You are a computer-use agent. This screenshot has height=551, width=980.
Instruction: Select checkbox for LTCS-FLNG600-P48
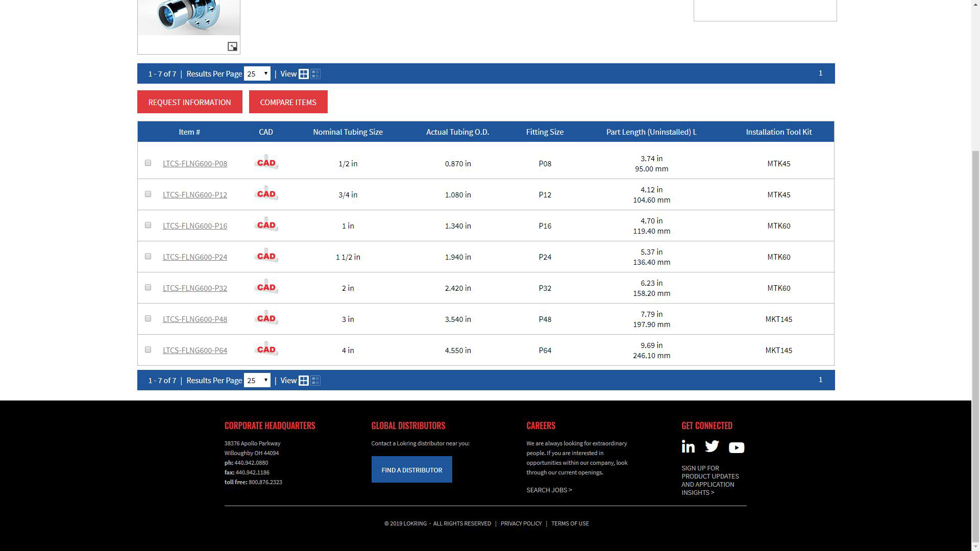pyautogui.click(x=148, y=318)
